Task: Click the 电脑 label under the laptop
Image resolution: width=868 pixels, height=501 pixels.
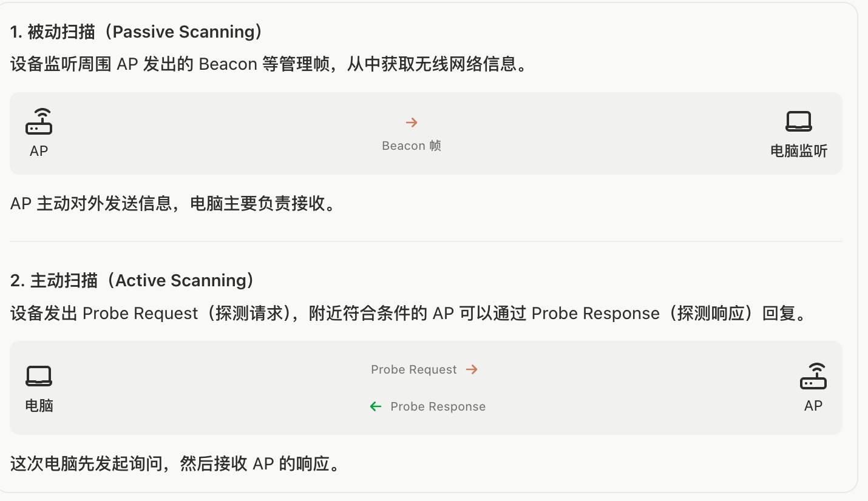Action: pos(39,406)
